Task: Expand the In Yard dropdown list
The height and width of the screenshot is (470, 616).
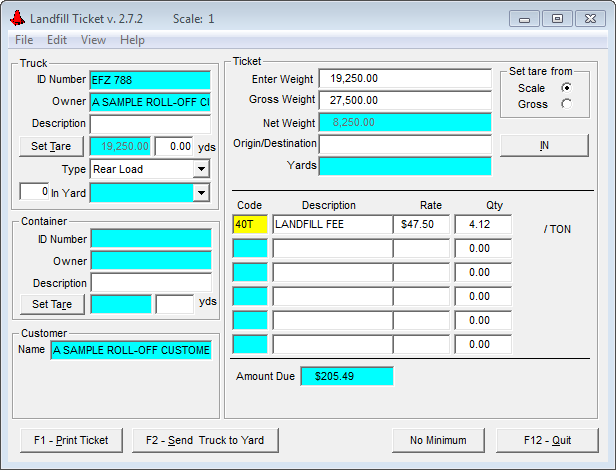Action: click(201, 192)
